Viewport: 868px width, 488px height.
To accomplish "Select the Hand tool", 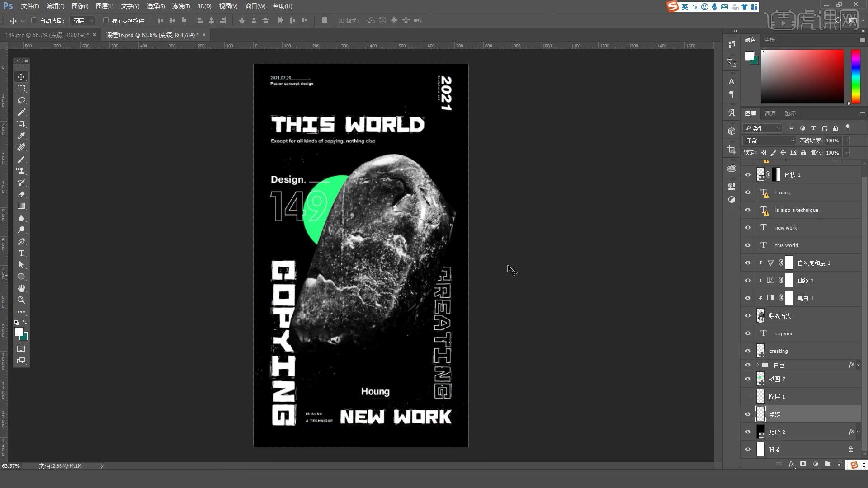I will point(21,288).
